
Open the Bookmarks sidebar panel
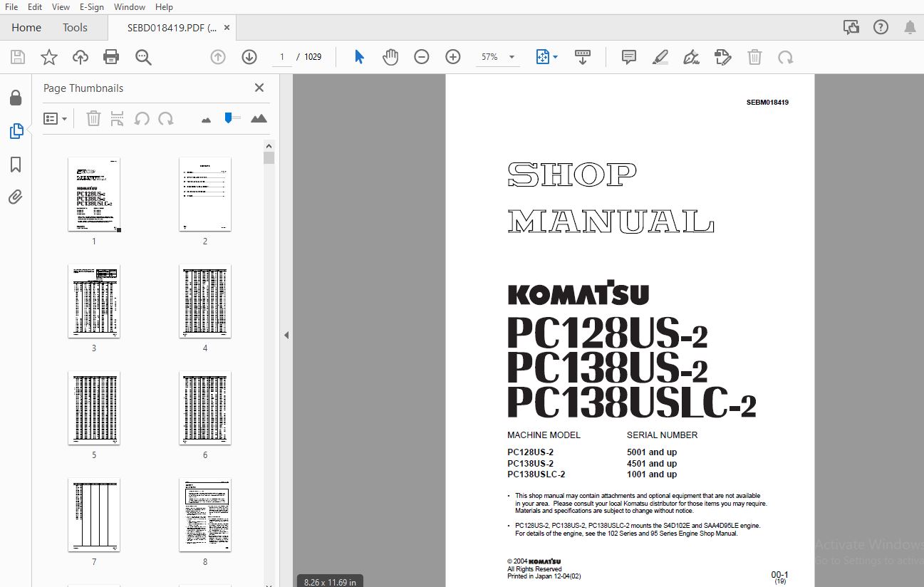[16, 165]
